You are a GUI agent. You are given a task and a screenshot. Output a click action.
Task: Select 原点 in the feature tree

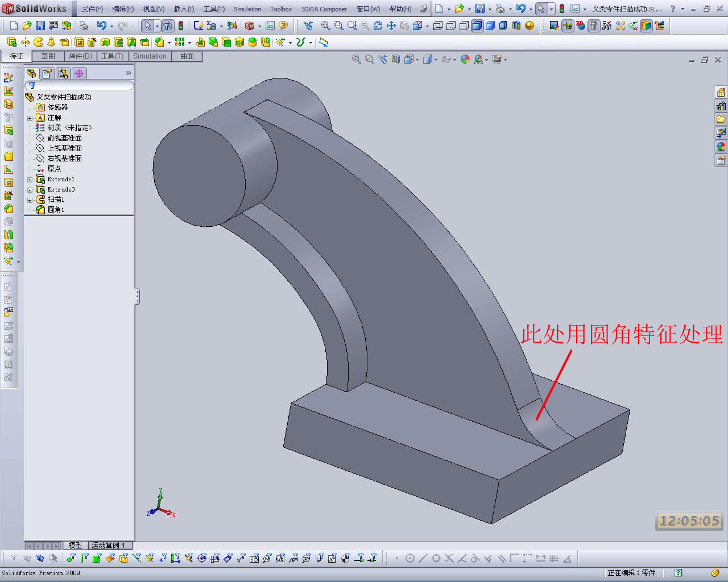point(48,169)
